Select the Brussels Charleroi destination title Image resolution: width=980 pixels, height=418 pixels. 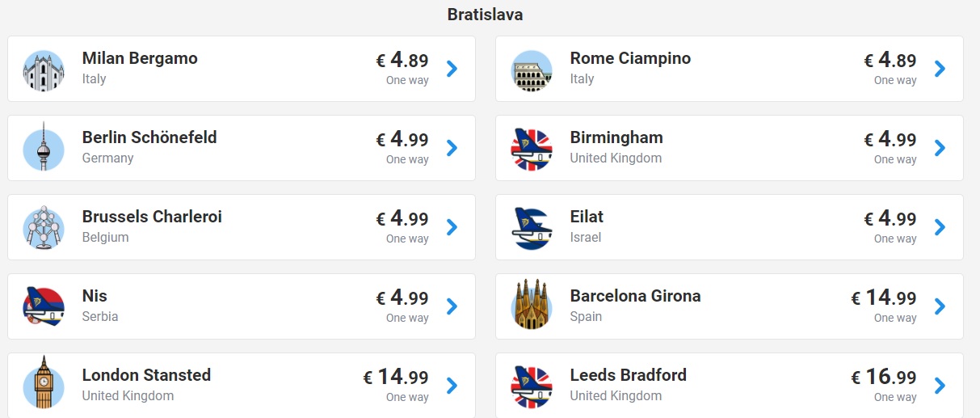coord(152,217)
